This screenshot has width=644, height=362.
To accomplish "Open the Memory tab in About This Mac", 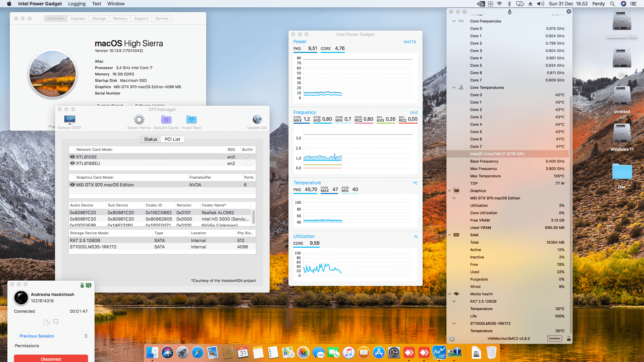I will pos(120,18).
